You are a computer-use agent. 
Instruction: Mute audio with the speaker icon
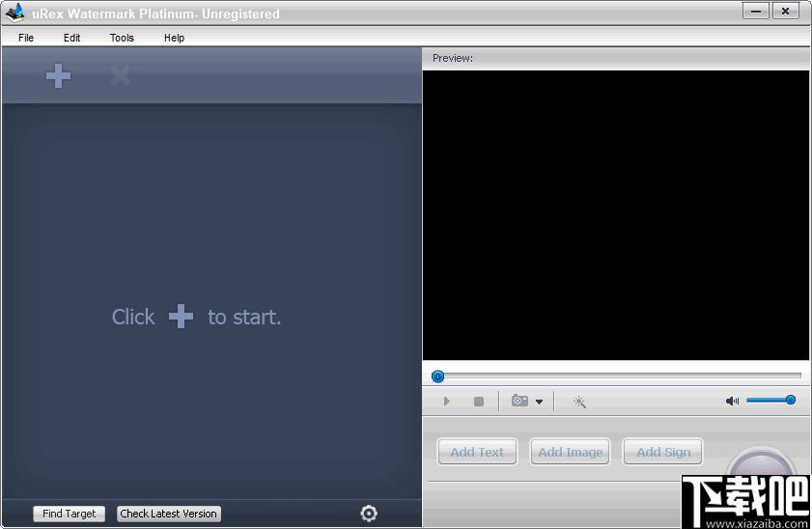click(x=732, y=401)
